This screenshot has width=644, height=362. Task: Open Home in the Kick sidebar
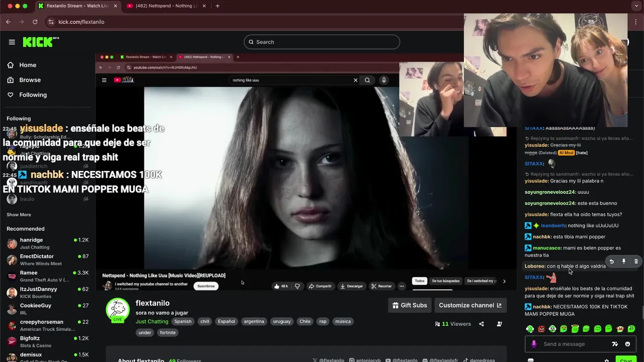[x=28, y=65]
